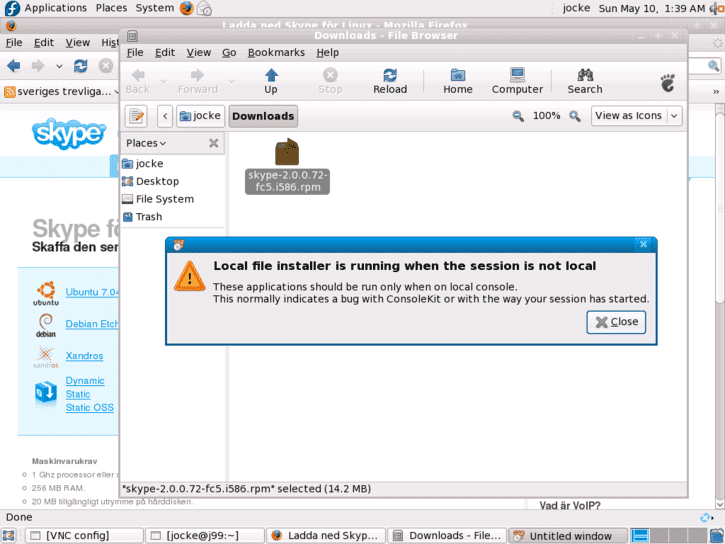The image size is (725, 544).
Task: Open Bookmarks menu in File Browser
Action: coord(276,53)
